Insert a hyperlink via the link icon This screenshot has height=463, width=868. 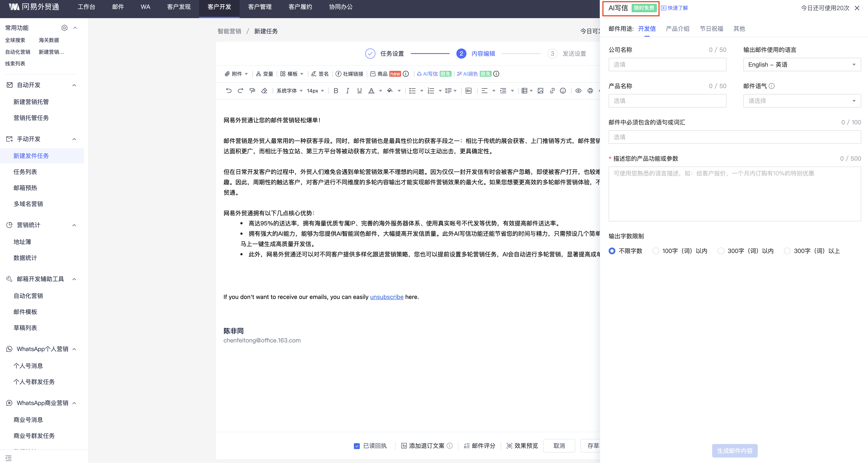click(552, 91)
